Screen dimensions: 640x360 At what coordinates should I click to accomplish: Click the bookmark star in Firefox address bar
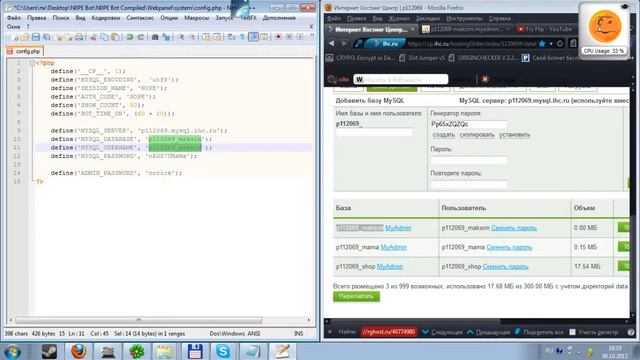tap(542, 43)
